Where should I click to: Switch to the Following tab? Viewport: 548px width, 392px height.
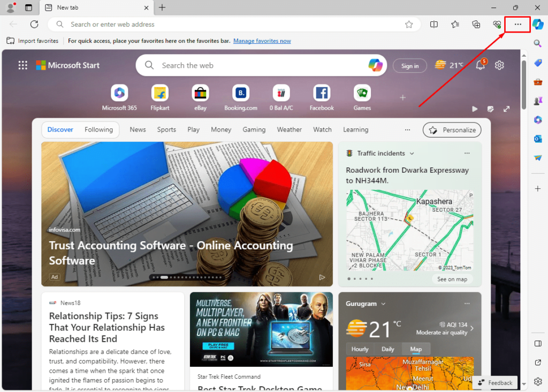click(98, 129)
